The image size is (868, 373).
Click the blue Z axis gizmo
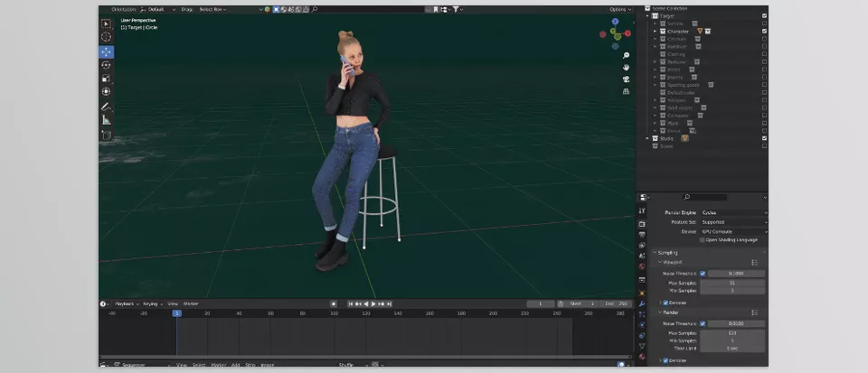(x=615, y=22)
